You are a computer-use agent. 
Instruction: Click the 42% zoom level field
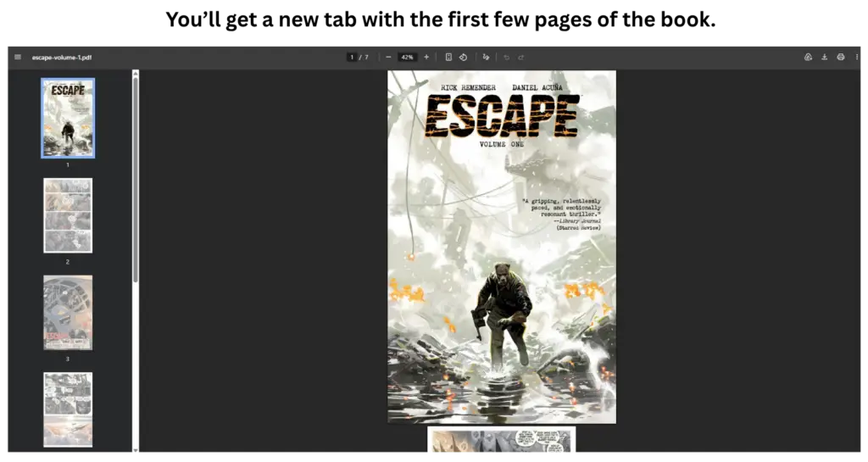pos(408,57)
